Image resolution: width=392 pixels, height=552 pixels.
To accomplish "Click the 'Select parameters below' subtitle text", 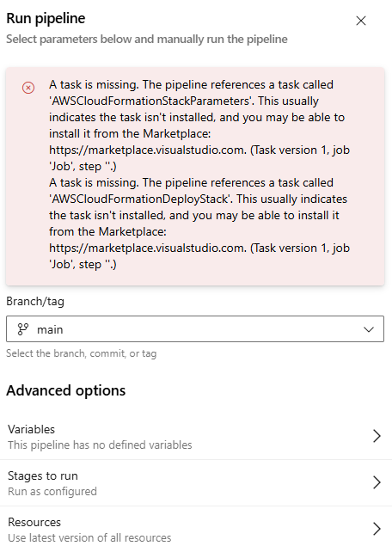I will click(147, 39).
